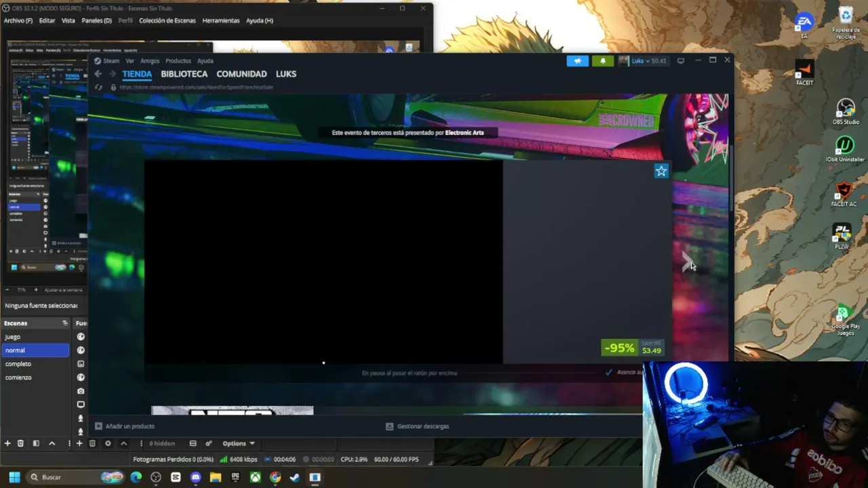The image size is (868, 488).
Task: Open Papelera de reciclaje on the desktop
Action: pos(846,24)
